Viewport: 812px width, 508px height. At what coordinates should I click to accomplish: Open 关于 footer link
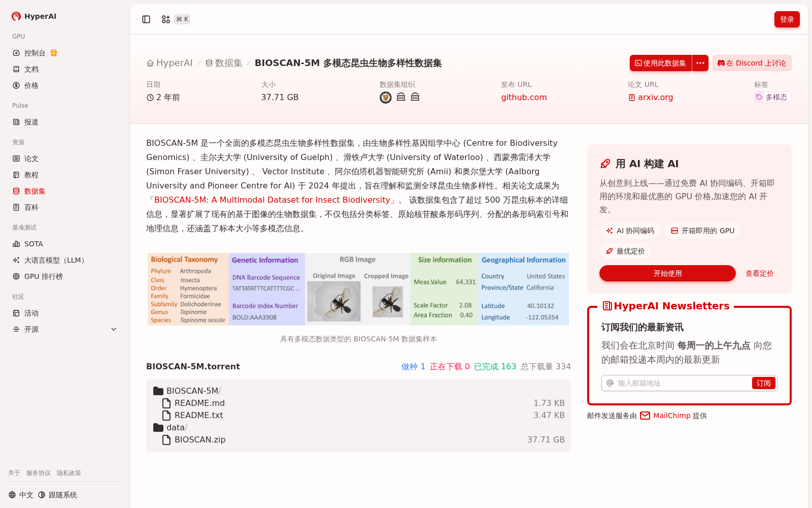[x=14, y=473]
